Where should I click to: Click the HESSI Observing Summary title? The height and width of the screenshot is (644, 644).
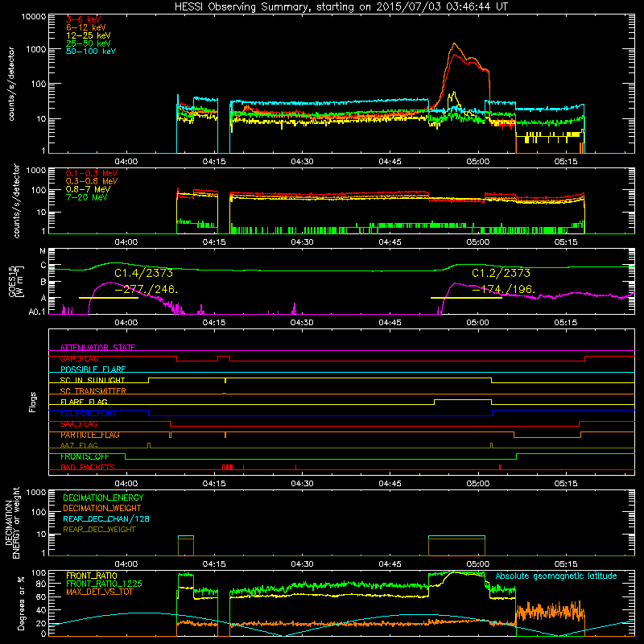coord(341,7)
